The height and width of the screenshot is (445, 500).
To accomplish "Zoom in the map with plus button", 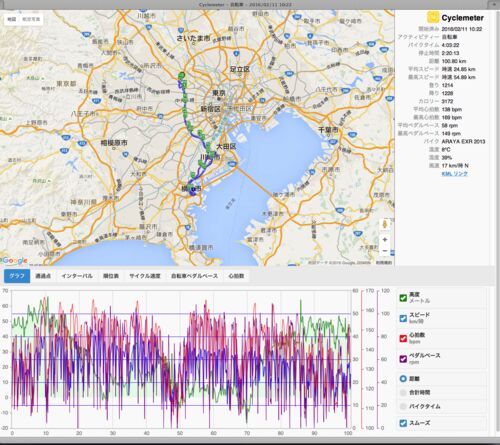I will 385,240.
